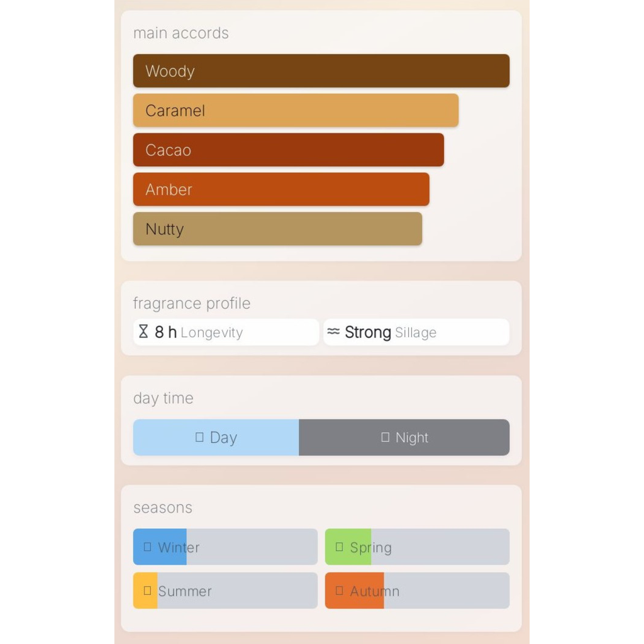Click the wavy sillage icon
Screen dimensions: 644x644
(x=333, y=331)
